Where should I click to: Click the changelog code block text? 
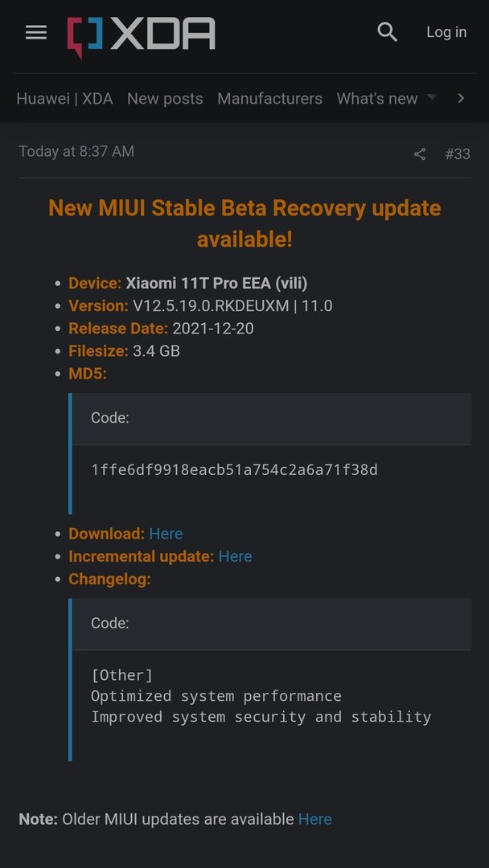(261, 696)
